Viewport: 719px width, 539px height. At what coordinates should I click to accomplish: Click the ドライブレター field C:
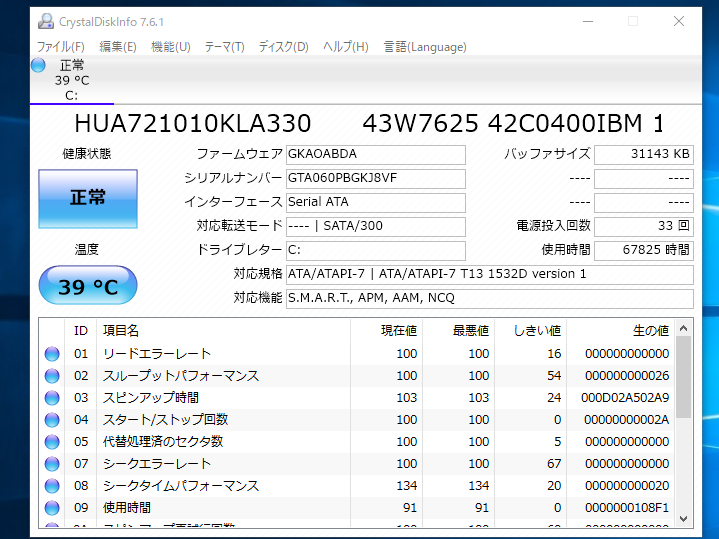pyautogui.click(x=376, y=250)
